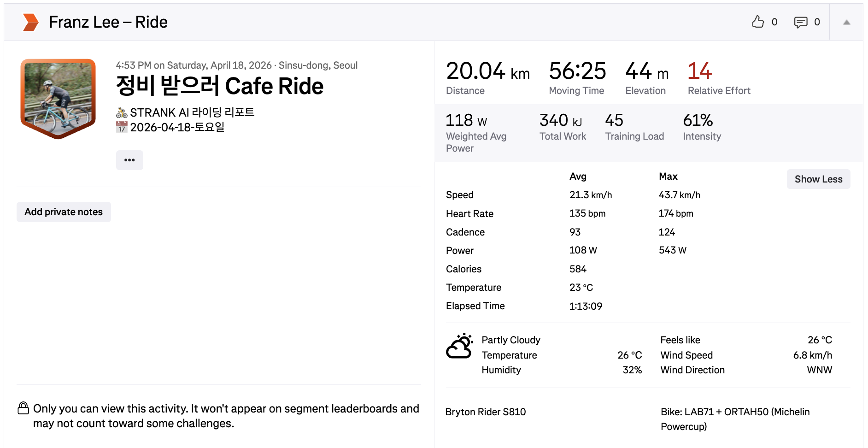868x448 pixels.
Task: Open comments via the speech bubble icon
Action: (801, 22)
